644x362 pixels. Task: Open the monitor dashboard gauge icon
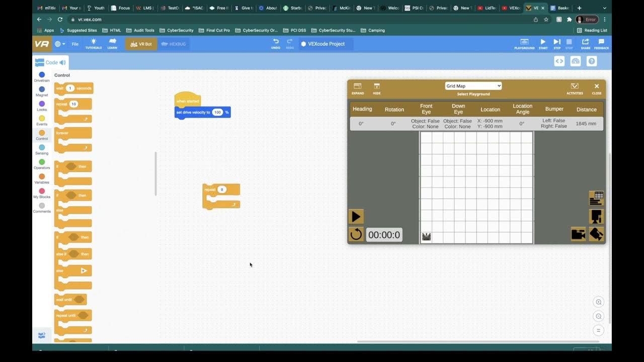click(x=576, y=61)
